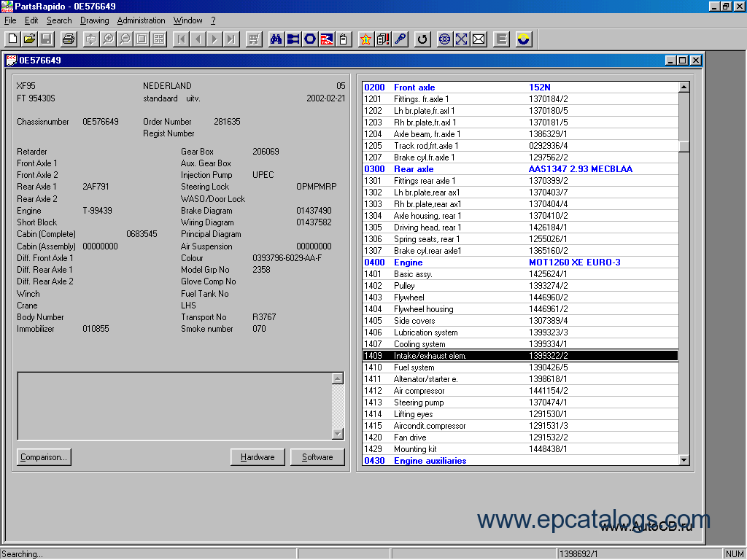
Task: Click the TRP red-blue toolbar icon
Action: point(326,39)
